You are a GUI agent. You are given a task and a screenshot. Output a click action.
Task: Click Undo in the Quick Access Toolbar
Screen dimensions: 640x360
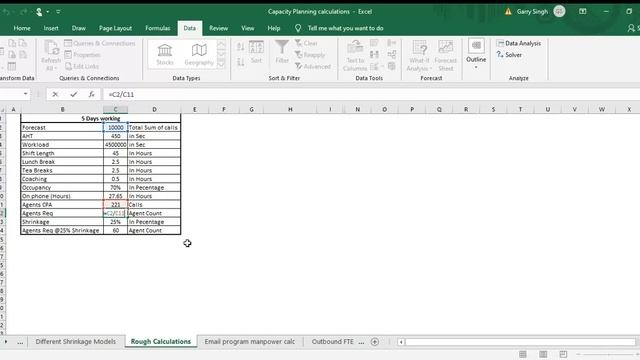pyautogui.click(x=6, y=12)
